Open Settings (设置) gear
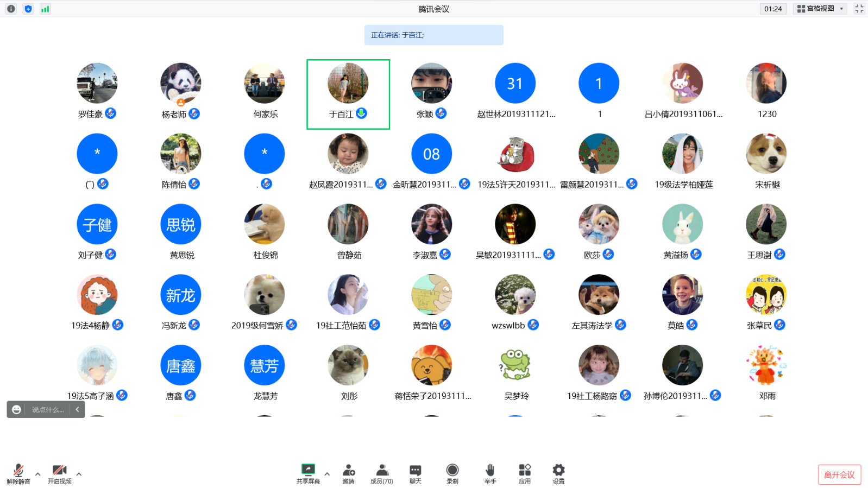868x488 pixels. pos(558,473)
